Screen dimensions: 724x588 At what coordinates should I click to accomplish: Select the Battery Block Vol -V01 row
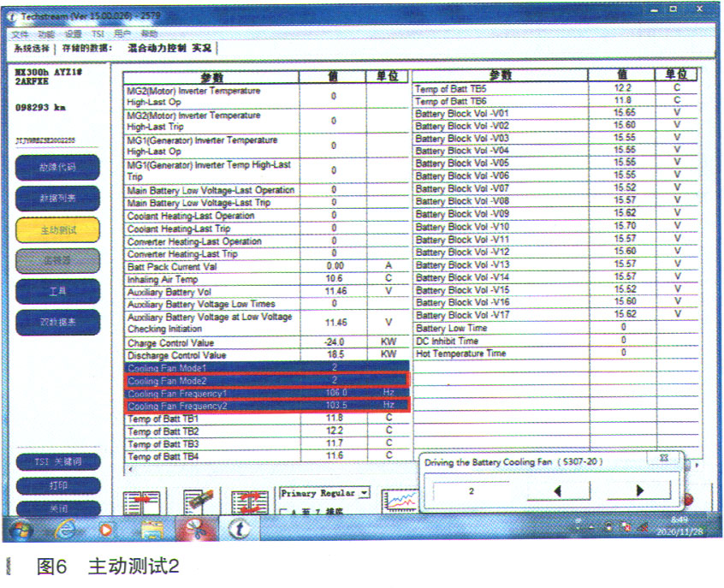point(554,114)
